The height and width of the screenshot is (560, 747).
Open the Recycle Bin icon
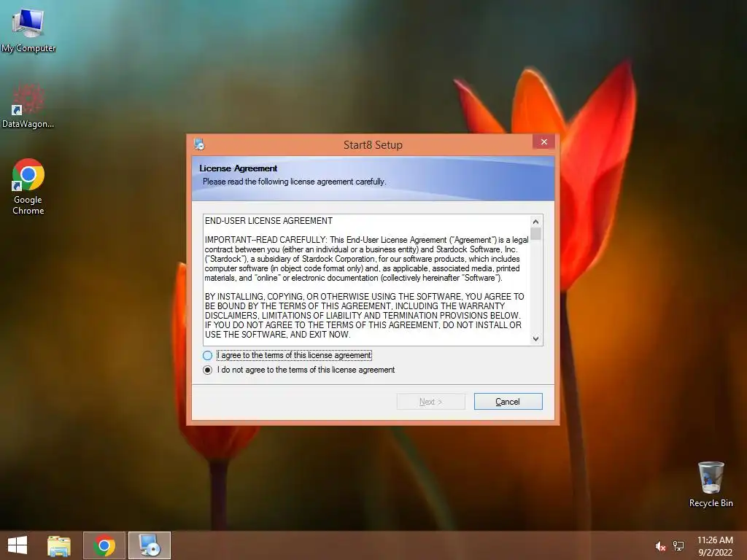point(711,484)
